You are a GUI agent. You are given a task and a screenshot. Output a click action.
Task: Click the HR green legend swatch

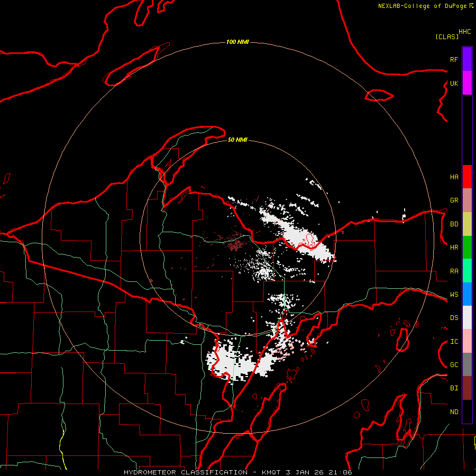[467, 247]
